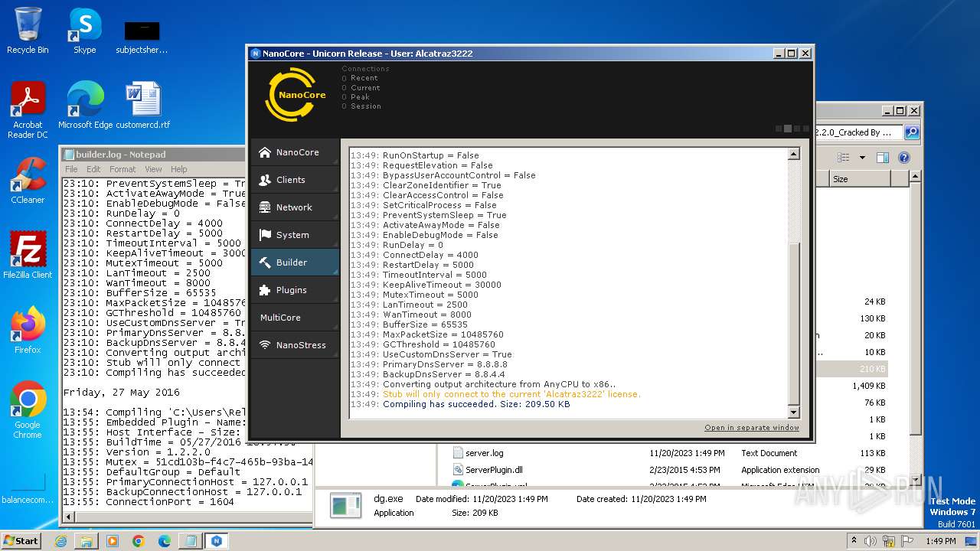
Task: Switch to NanoCore taskbar button
Action: click(217, 541)
